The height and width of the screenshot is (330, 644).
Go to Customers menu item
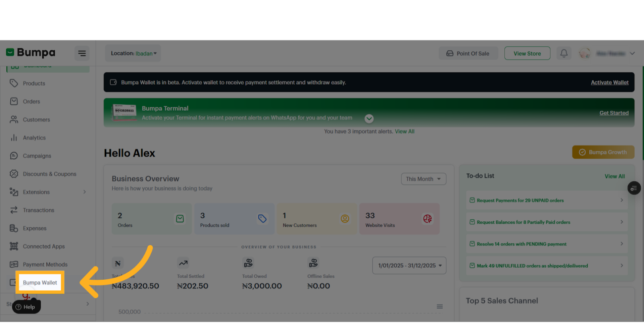[x=36, y=119]
